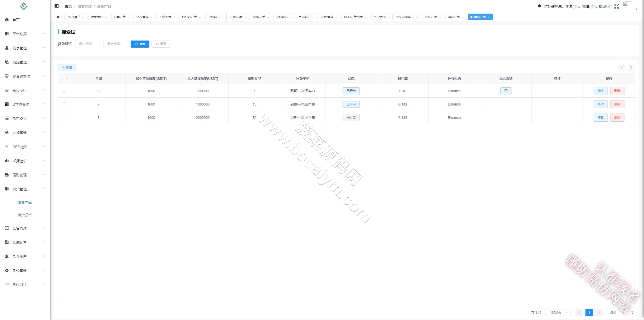This screenshot has width=644, height=320.
Task: Open 系统监控 sidebar menu
Action: (x=25, y=285)
